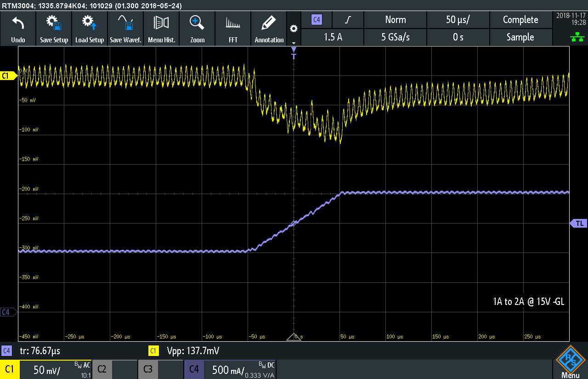The image size is (588, 379).
Task: Select the Annotation pencil tool
Action: pyautogui.click(x=269, y=23)
